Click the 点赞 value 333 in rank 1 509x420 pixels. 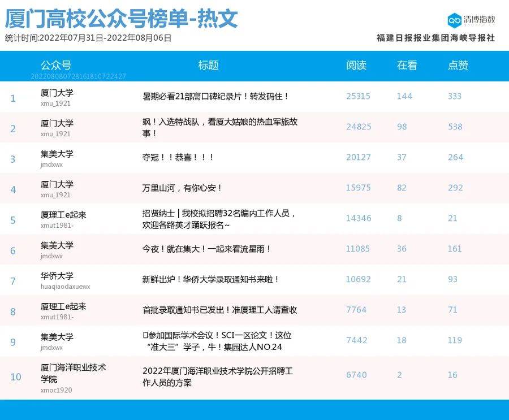455,97
